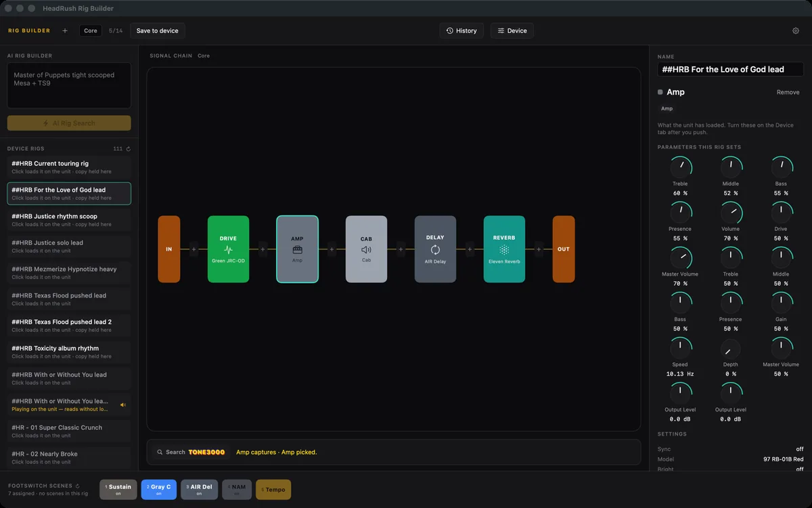Image resolution: width=812 pixels, height=508 pixels.
Task: Load rig ##HRB Current touring rig
Action: point(69,167)
